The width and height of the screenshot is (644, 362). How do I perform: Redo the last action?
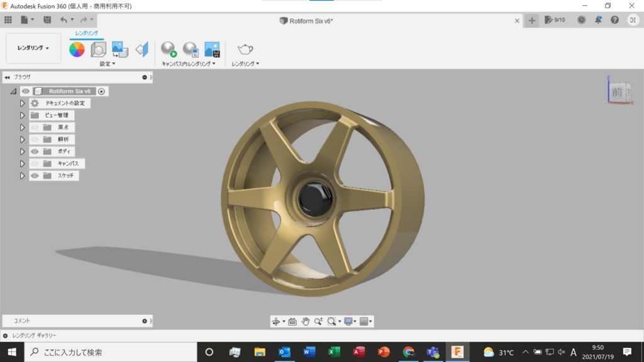pyautogui.click(x=84, y=19)
